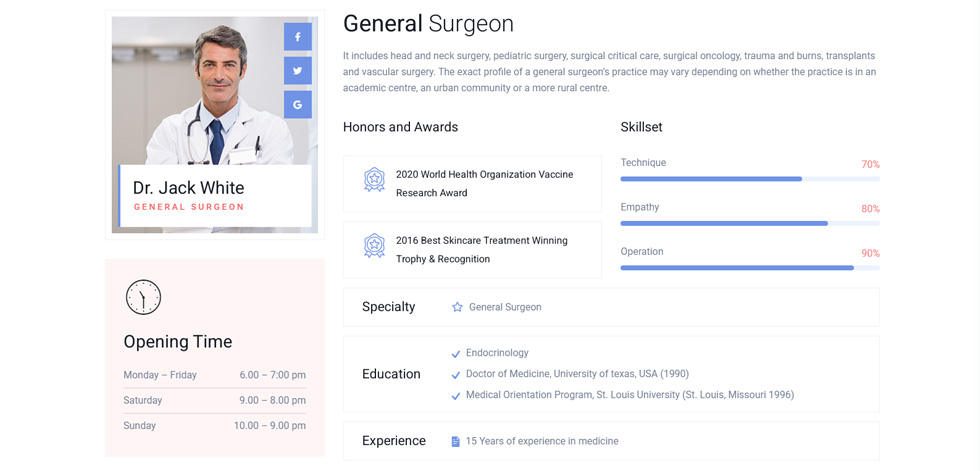Screen dimensions: 980x471
Task: Click the Empathy skill progress bar
Action: coord(750,223)
